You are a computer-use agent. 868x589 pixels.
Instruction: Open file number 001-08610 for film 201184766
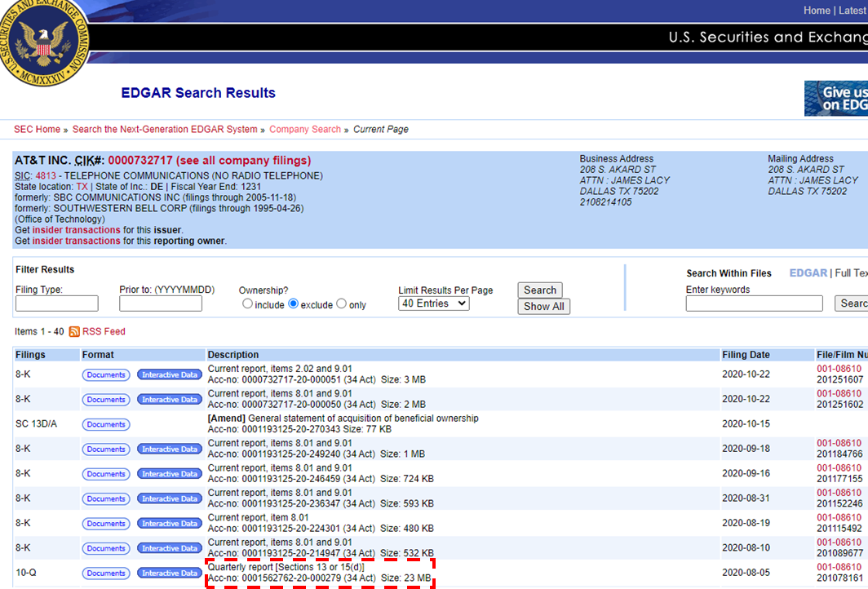(839, 443)
